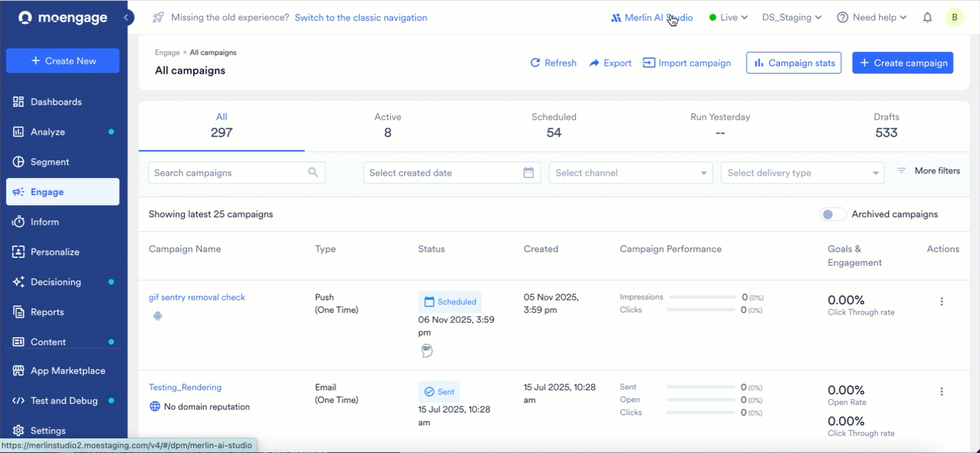The width and height of the screenshot is (980, 453).
Task: Collapse the sidebar with the chevron button
Action: (x=126, y=18)
